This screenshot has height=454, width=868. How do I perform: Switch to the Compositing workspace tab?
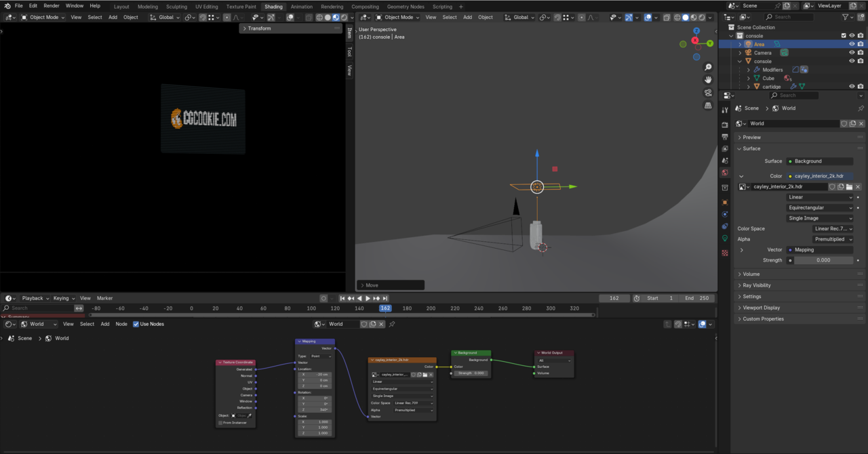coord(365,7)
